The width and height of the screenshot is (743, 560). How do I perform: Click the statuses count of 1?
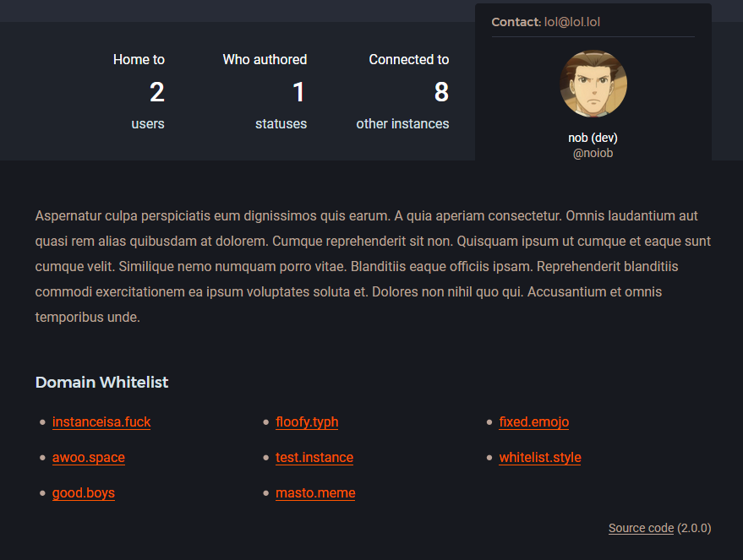point(298,92)
